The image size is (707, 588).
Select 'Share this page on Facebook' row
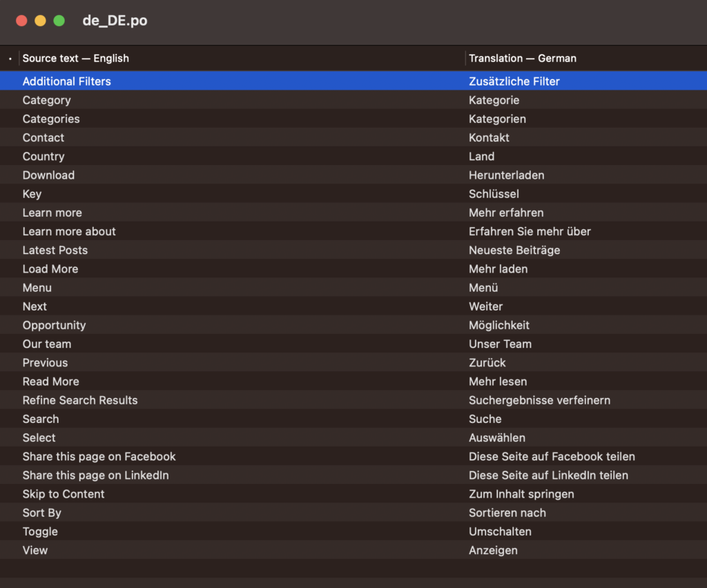(99, 456)
